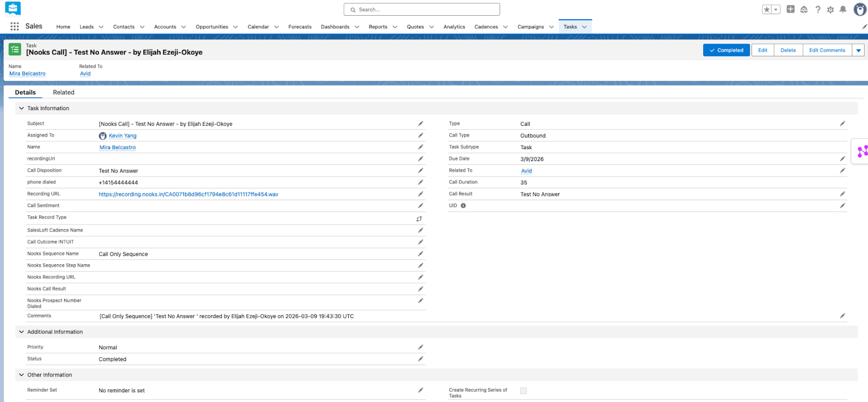Open the more actions dropdown arrow

point(858,50)
